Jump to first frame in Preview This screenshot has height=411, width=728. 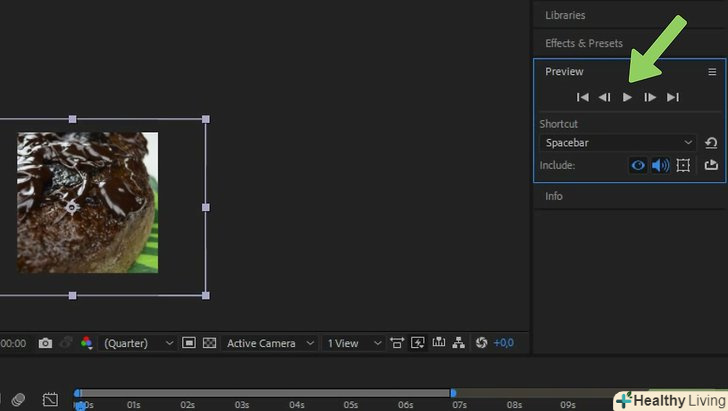[582, 97]
